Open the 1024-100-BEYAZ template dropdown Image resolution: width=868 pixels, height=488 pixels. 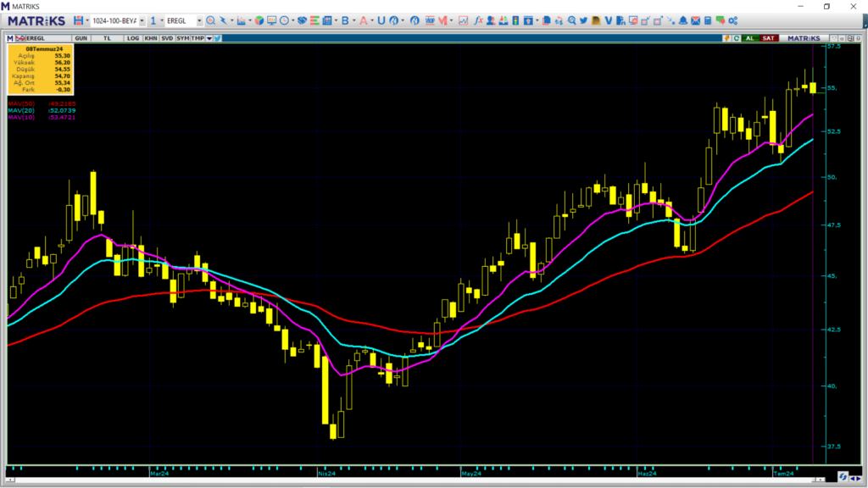coord(141,20)
